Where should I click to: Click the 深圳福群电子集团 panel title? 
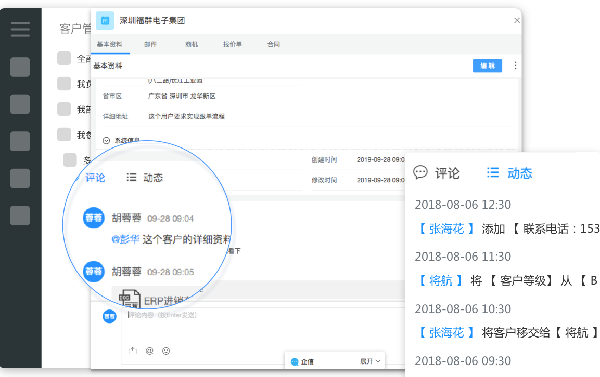coord(152,21)
